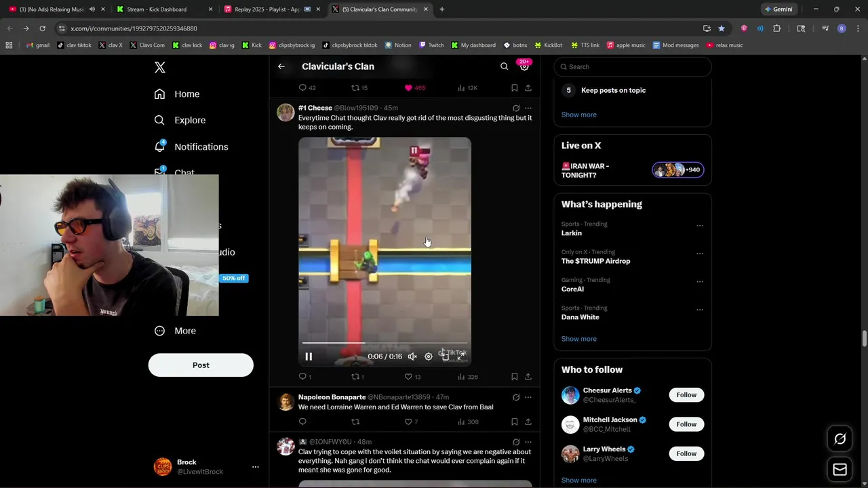
Task: Switch to the Stream - Kick Dashboard tab
Action: coord(163,9)
